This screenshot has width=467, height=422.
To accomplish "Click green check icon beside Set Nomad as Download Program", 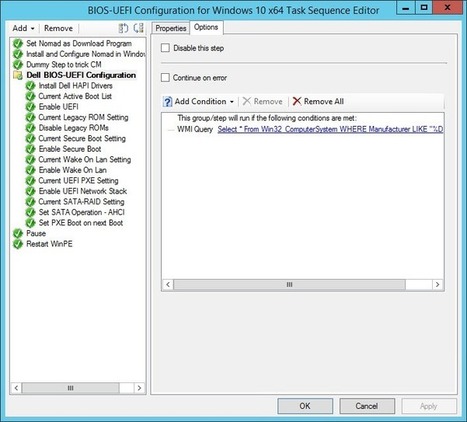I will (x=18, y=44).
